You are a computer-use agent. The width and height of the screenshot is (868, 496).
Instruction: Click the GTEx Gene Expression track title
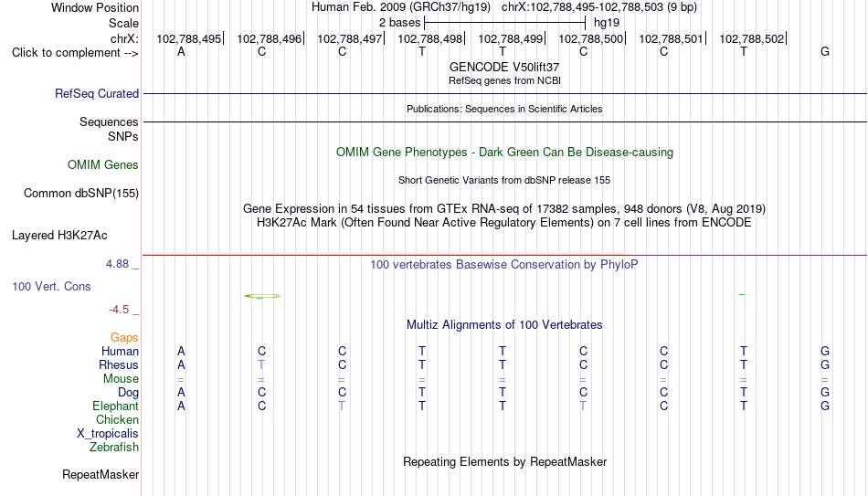[x=504, y=208]
